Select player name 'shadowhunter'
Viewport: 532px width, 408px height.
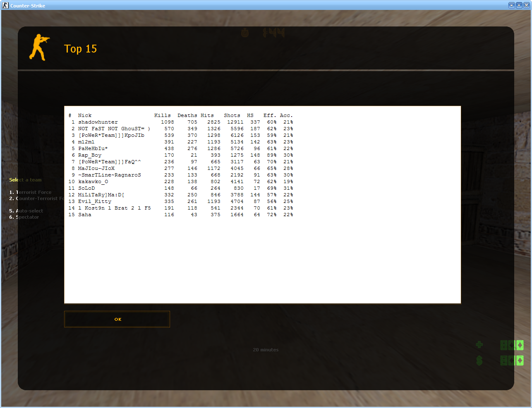click(x=98, y=122)
